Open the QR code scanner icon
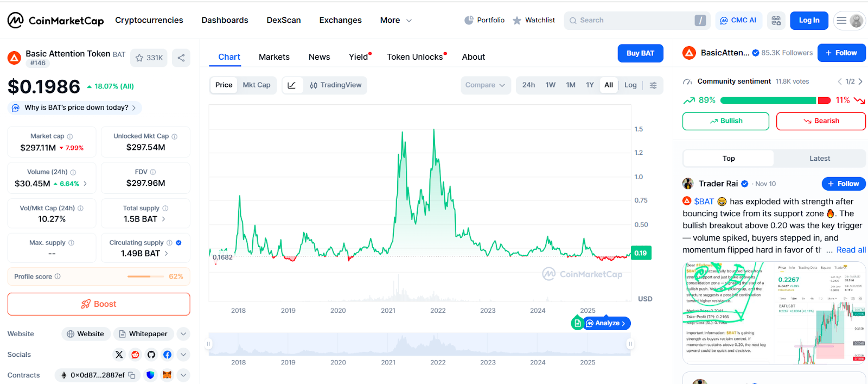Viewport: 868px width, 384px height. 776,21
